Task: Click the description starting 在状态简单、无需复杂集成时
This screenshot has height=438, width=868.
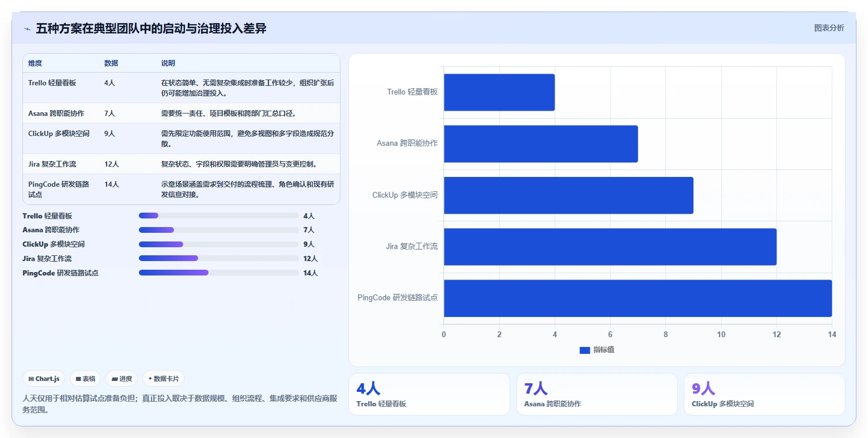Action: tap(248, 88)
